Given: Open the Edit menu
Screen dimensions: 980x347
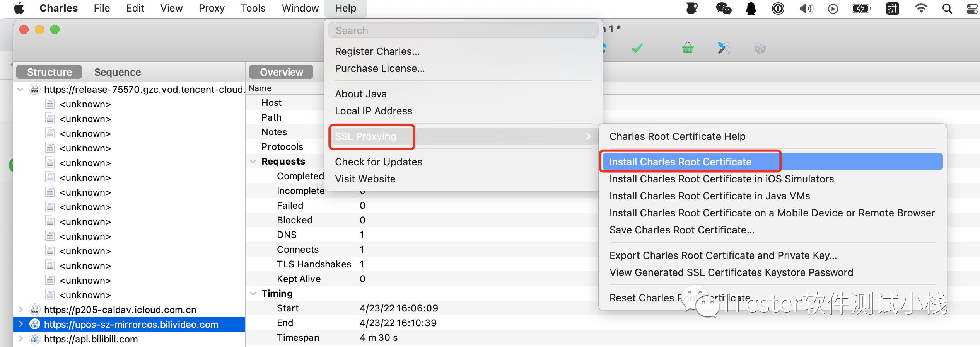Looking at the screenshot, I should 135,8.
